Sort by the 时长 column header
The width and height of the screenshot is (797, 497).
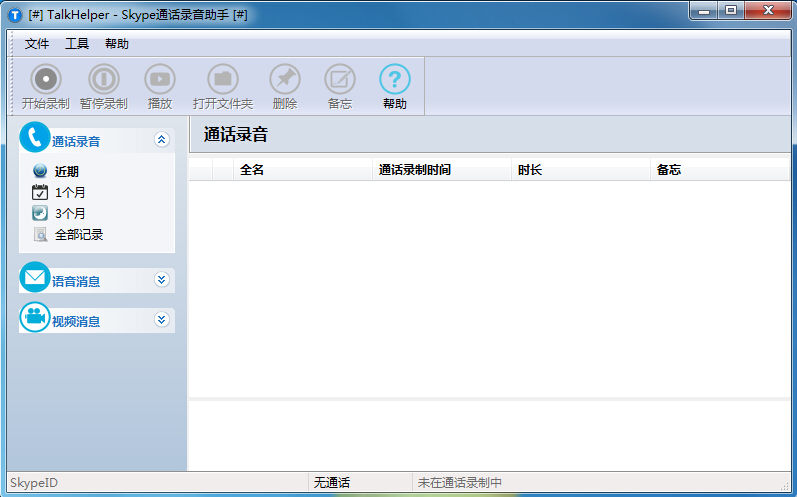tap(581, 170)
